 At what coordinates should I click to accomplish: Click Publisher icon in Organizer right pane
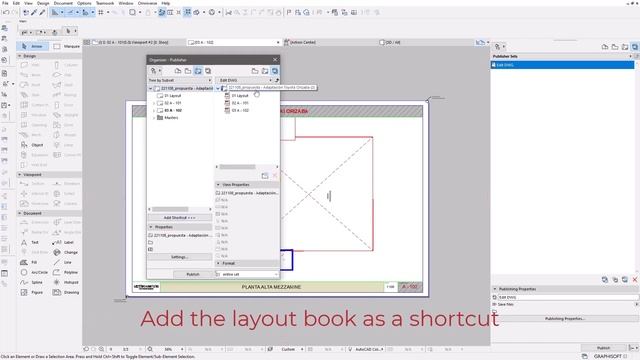pyautogui.click(x=275, y=71)
